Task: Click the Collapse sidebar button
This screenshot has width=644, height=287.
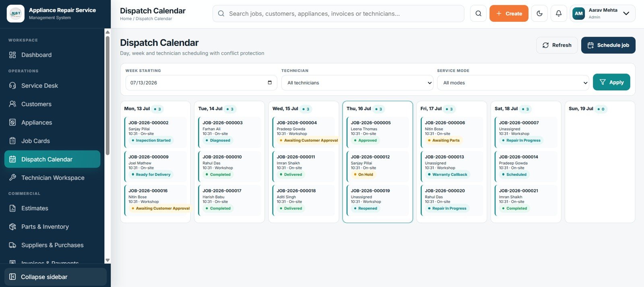Action: click(x=56, y=277)
